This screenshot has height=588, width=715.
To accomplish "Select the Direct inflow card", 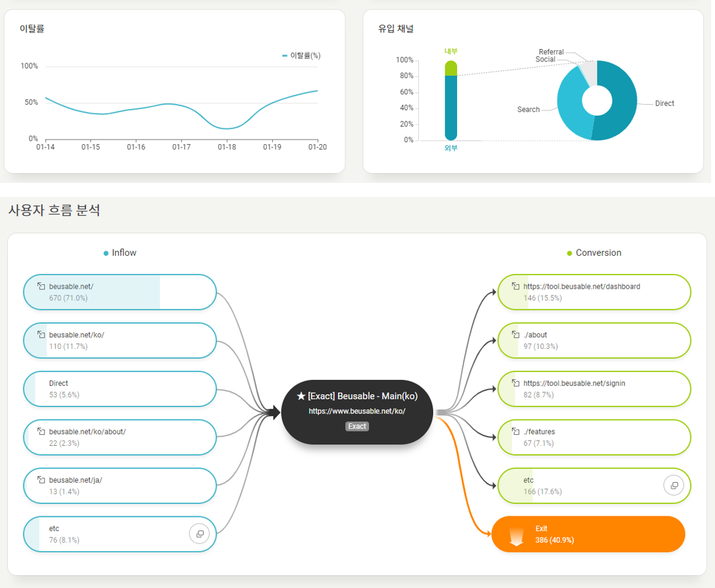I will (x=120, y=389).
